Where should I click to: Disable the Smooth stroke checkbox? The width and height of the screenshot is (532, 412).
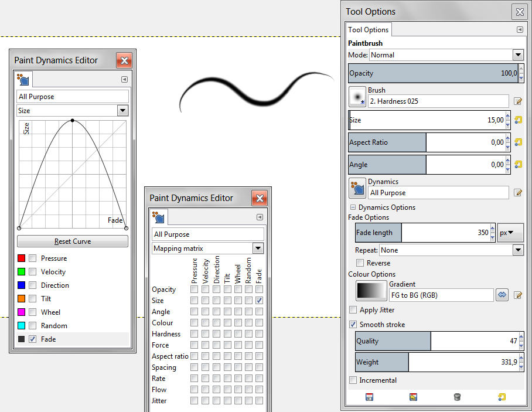pos(353,325)
